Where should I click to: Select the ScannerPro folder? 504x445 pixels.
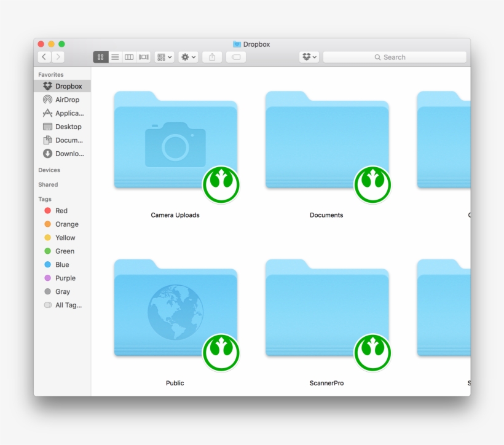(327, 308)
